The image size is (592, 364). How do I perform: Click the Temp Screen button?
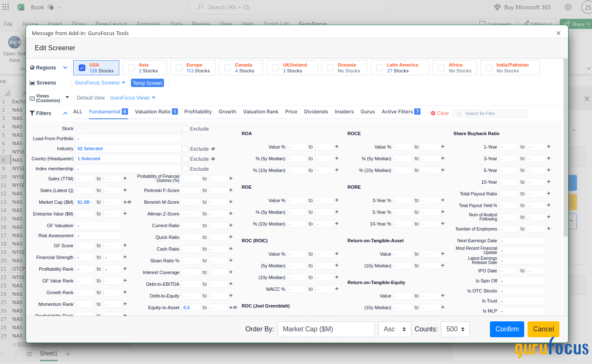147,83
